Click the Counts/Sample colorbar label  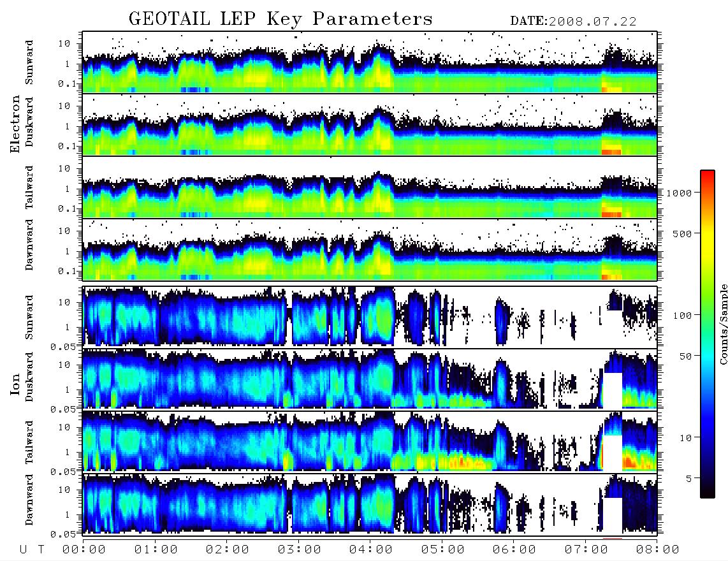[723, 324]
